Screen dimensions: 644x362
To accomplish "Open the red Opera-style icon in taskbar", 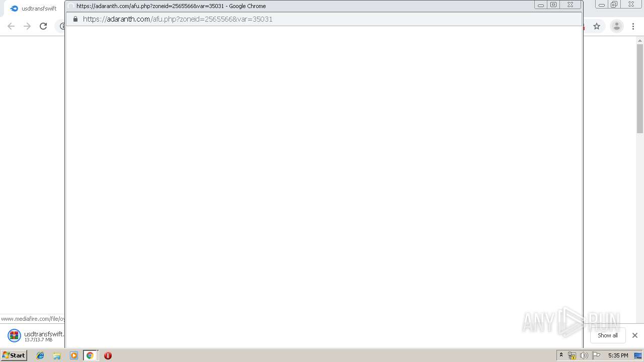I will (x=108, y=355).
